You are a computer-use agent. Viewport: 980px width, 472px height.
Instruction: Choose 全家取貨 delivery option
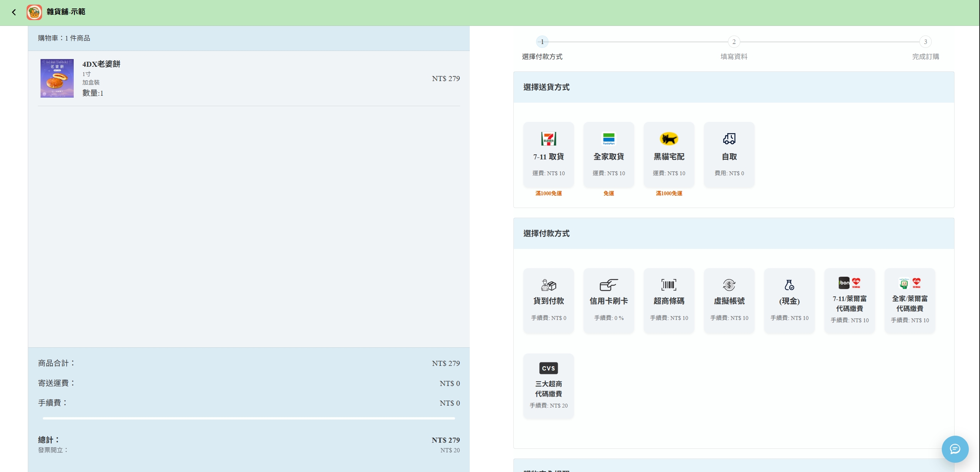[x=609, y=154]
